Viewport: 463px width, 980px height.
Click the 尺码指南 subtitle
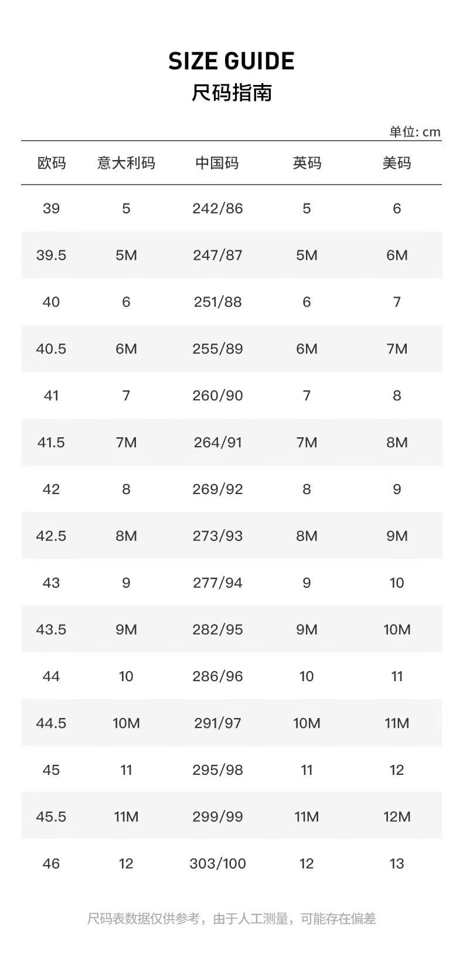point(231,93)
